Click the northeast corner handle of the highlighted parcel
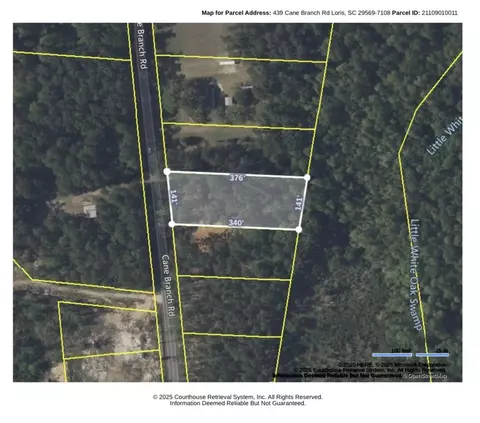 click(307, 178)
